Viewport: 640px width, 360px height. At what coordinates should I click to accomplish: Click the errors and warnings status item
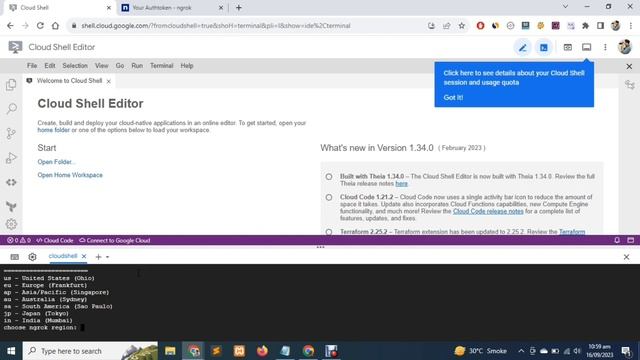[x=19, y=240]
